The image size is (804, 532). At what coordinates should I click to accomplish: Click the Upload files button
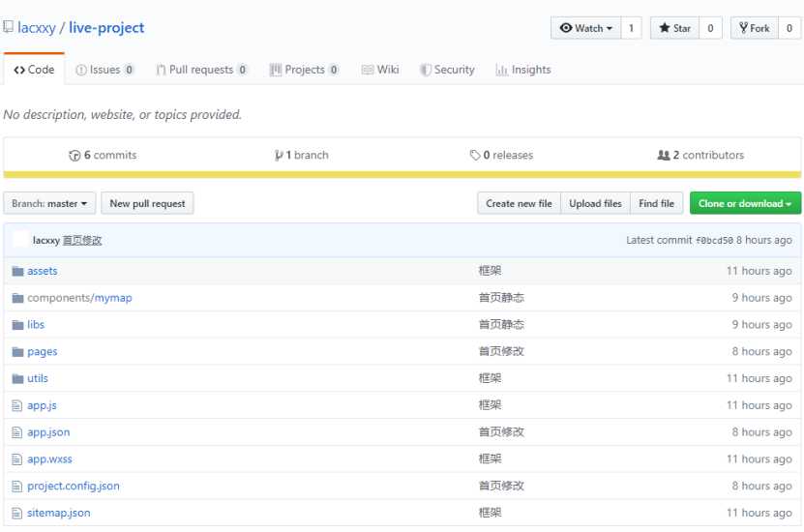coord(595,203)
